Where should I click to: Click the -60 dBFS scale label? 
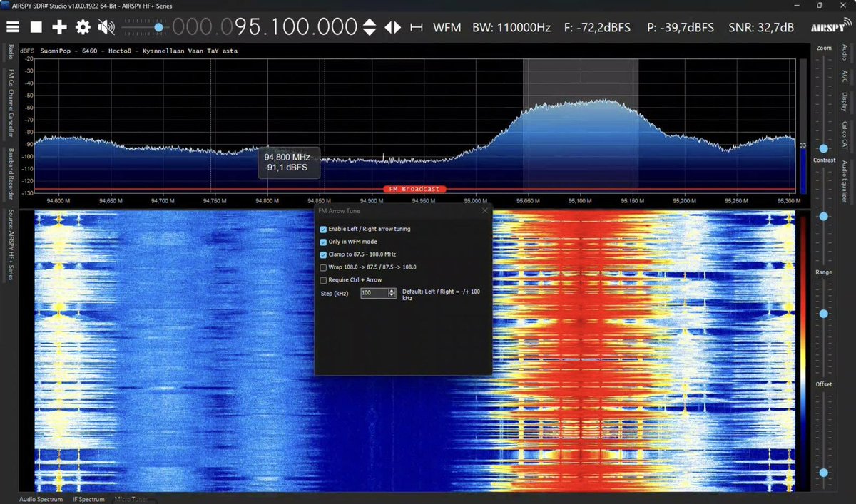click(29, 108)
